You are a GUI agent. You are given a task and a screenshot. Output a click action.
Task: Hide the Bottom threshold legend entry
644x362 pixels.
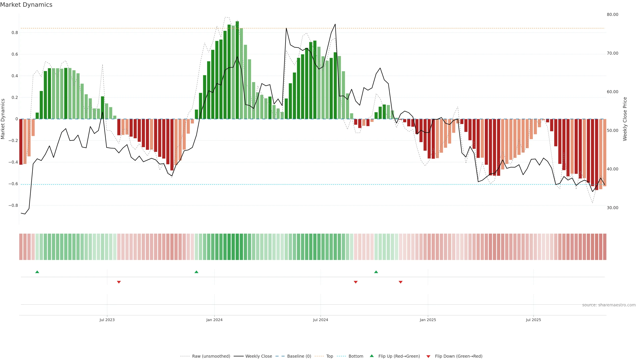(356, 356)
